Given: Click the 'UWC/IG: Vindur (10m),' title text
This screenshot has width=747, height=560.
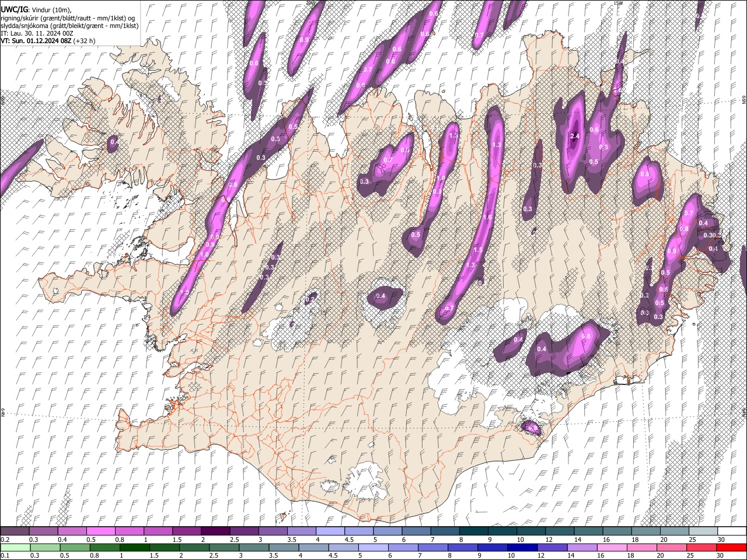Looking at the screenshot, I should (x=36, y=10).
